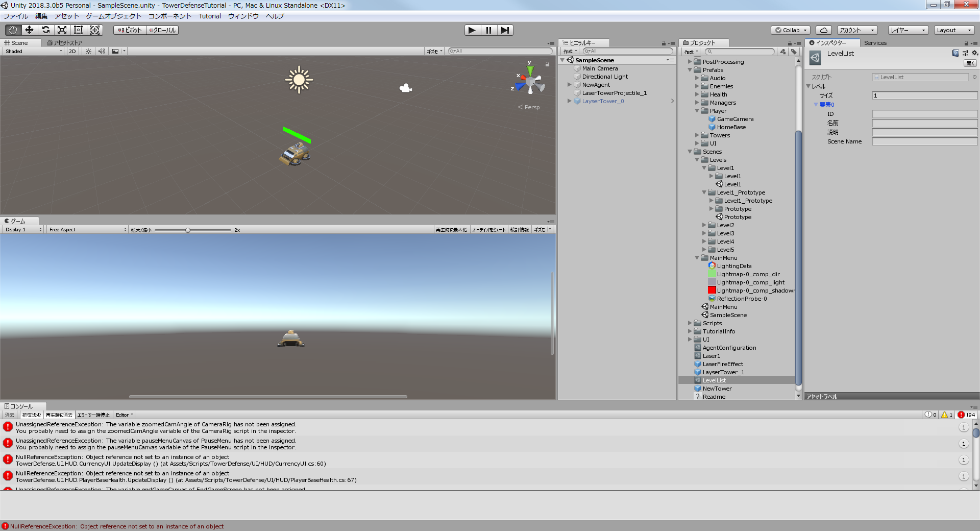980x531 pixels.
Task: Open the Tutorial menu
Action: point(210,16)
